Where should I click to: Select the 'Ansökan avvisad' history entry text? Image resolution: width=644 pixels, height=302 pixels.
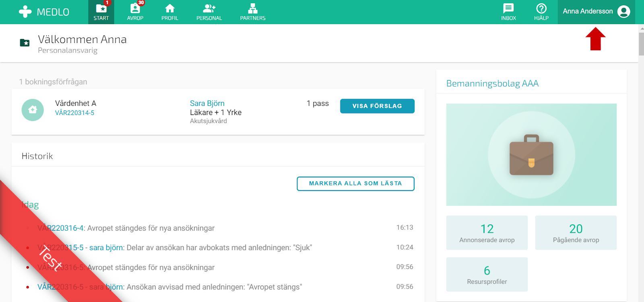pos(214,287)
